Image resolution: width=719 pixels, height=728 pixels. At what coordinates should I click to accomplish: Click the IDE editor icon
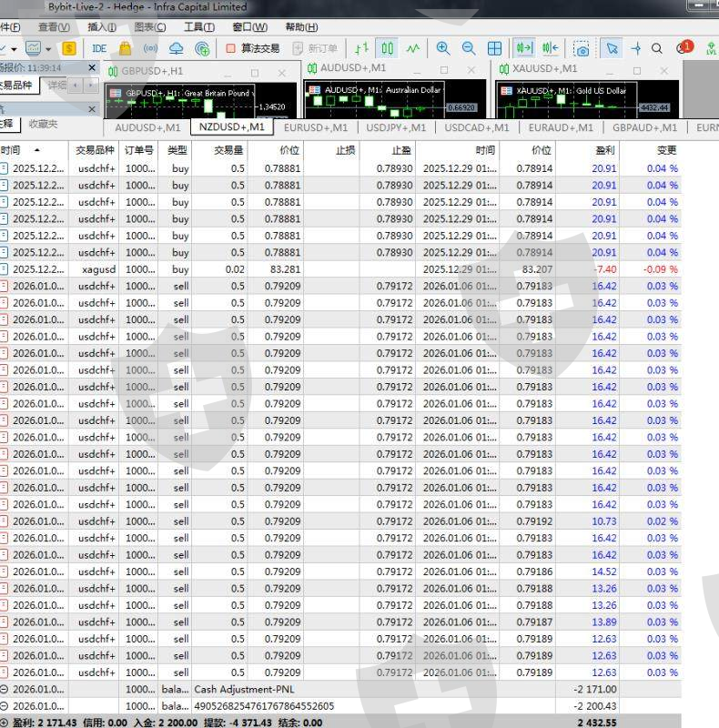99,48
